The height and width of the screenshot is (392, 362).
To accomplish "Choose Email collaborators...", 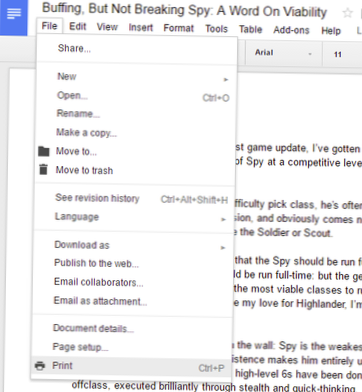I will (133, 282).
